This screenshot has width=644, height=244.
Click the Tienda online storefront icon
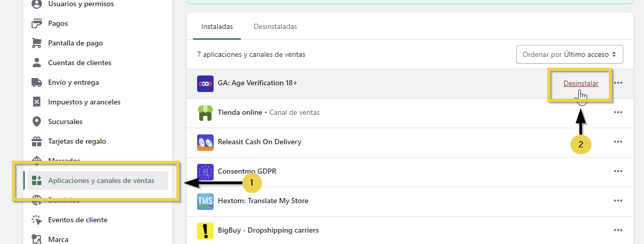[x=205, y=113]
